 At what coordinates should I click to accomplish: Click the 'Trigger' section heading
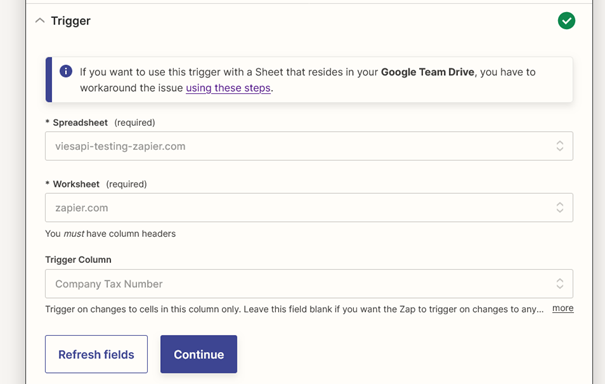coord(71,21)
